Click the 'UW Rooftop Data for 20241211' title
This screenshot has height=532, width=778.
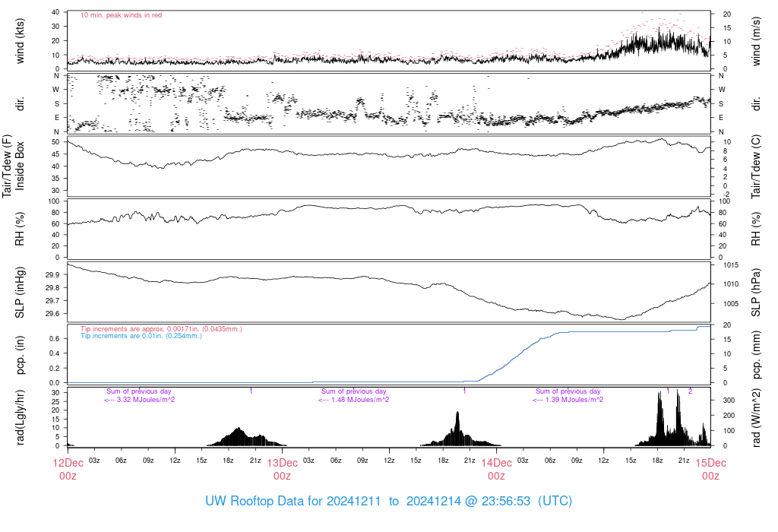coord(293,502)
